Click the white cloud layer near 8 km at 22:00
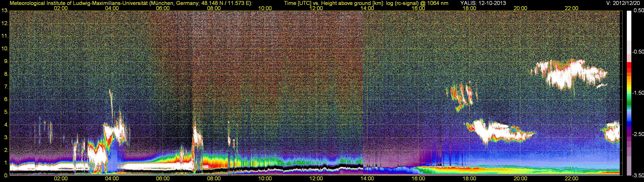 tap(569, 74)
